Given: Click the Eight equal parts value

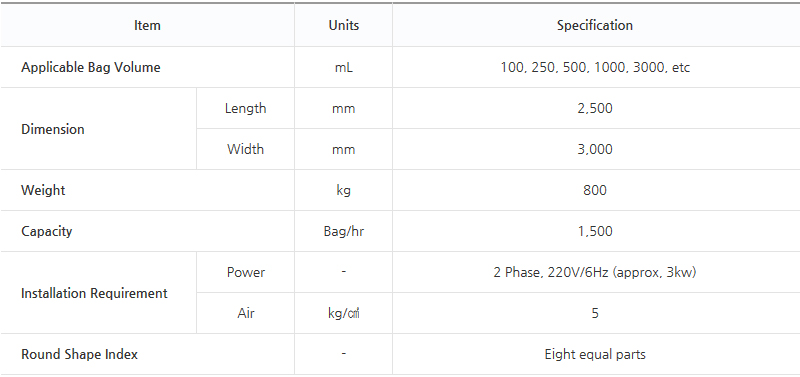Looking at the screenshot, I should 595,354.
